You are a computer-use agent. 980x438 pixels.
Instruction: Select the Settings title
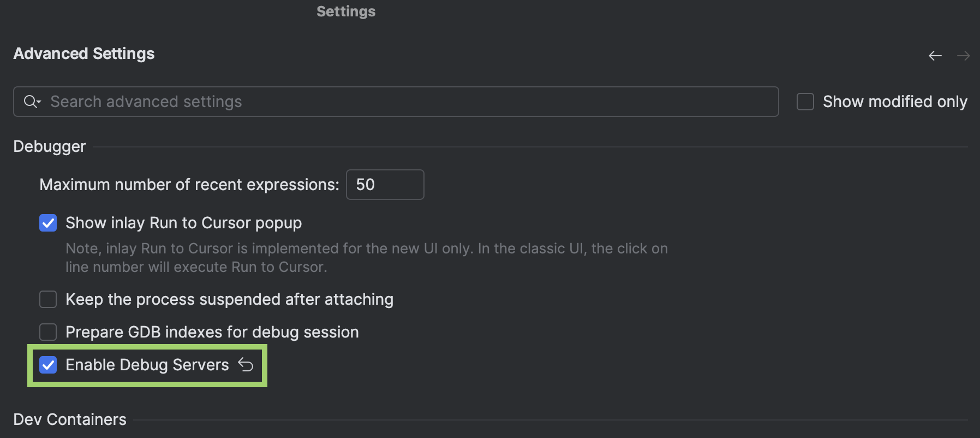[345, 11]
